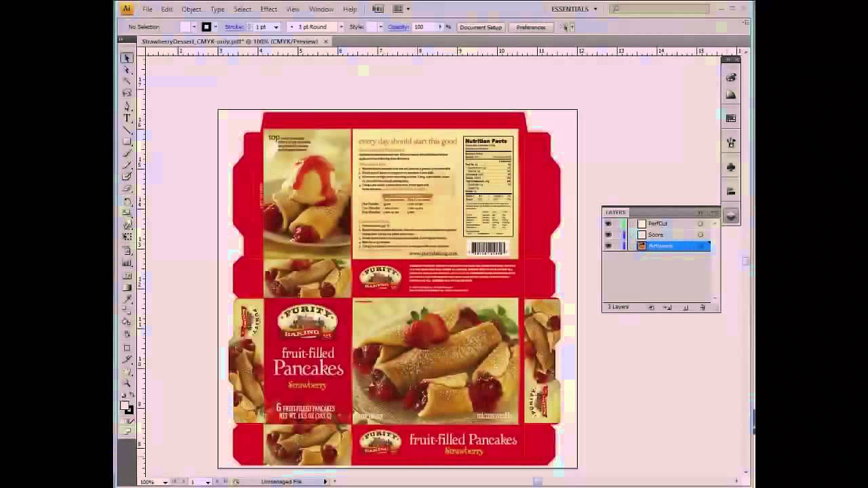Select the Score layer row
The image size is (868, 488).
click(657, 235)
